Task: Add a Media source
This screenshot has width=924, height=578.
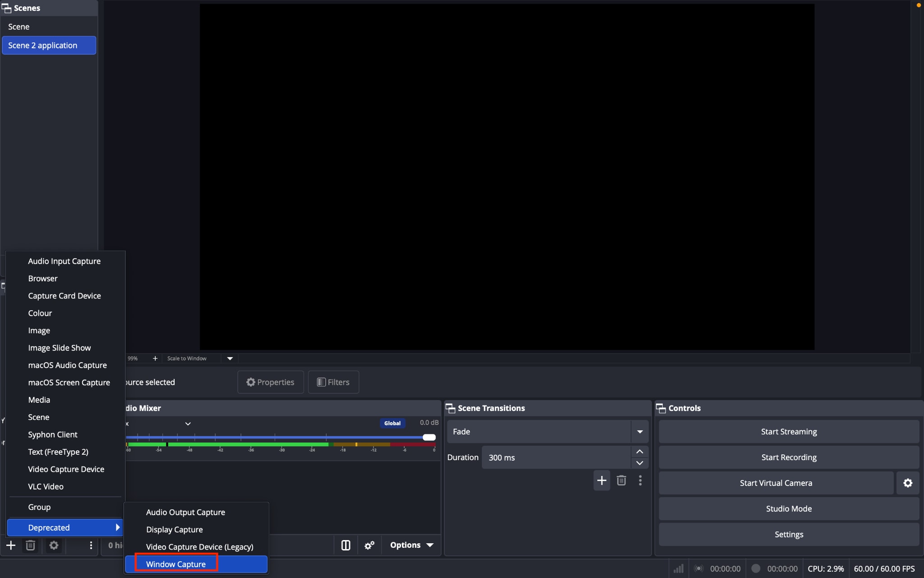Action: (65, 400)
